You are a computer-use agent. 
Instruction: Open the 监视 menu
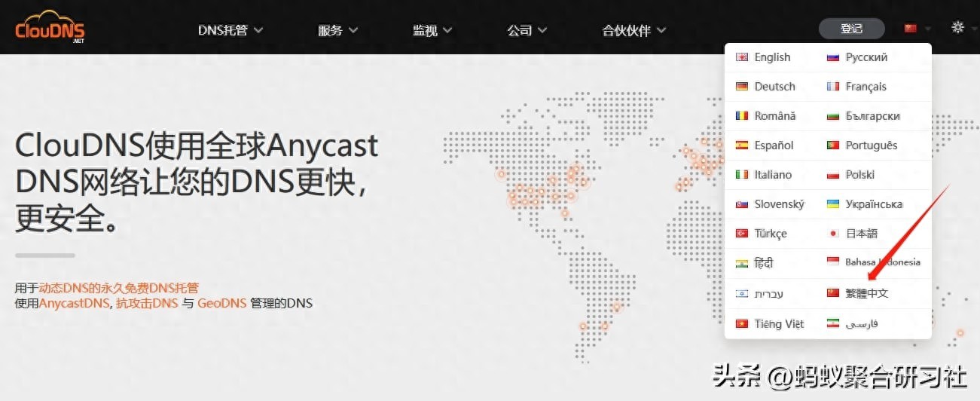432,30
